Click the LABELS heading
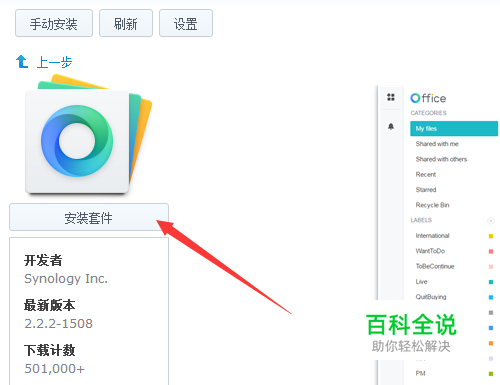The height and width of the screenshot is (385, 500). 421,220
